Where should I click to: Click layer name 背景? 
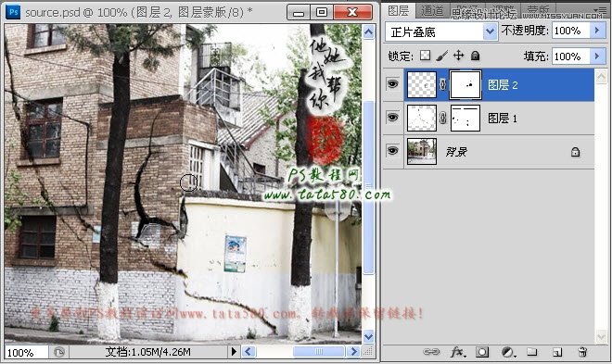[456, 152]
